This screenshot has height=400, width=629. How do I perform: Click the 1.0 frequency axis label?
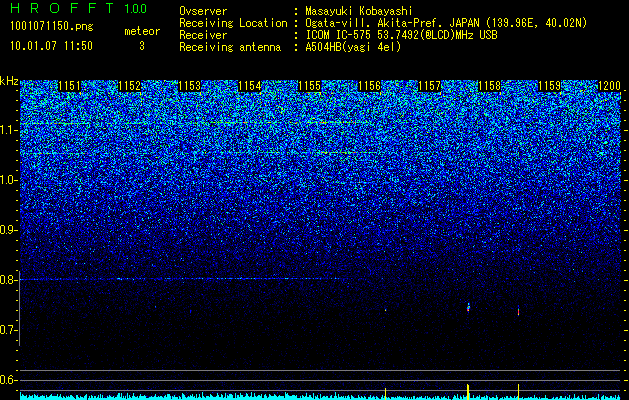pyautogui.click(x=8, y=180)
